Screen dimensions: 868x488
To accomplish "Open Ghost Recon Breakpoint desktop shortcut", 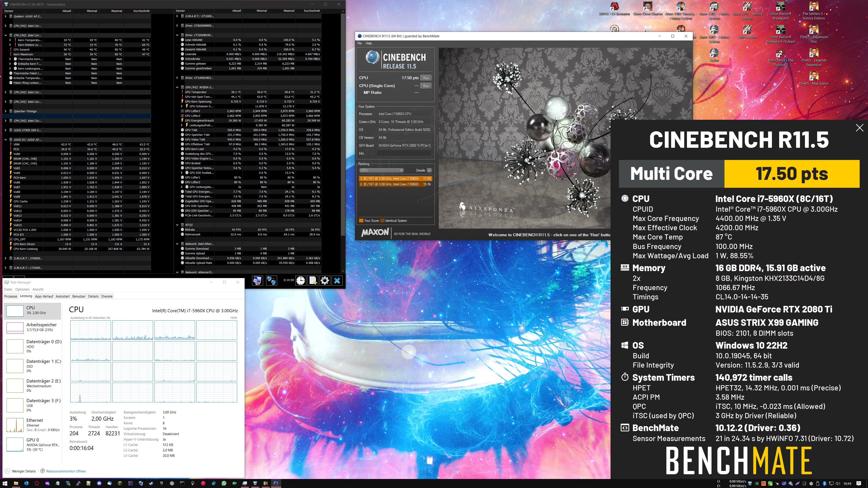I will click(x=780, y=11).
